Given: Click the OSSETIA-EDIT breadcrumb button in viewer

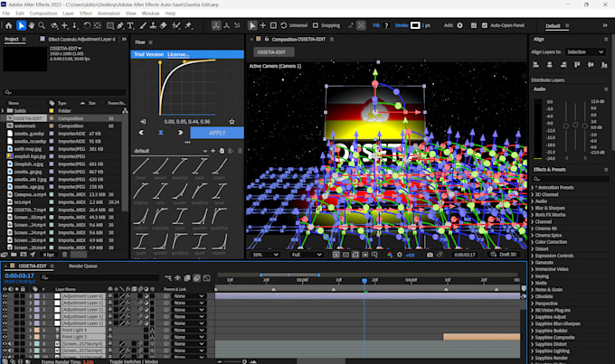Looking at the screenshot, I should 273,52.
